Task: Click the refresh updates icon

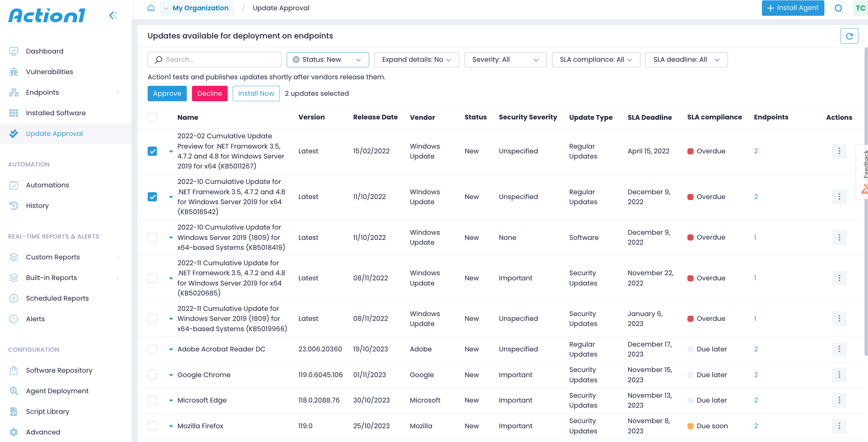Action: tap(849, 36)
